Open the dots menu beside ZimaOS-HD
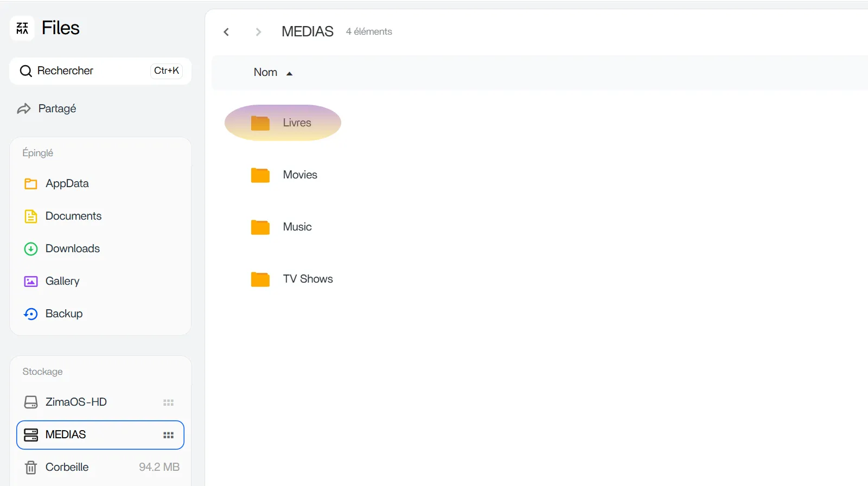Screen dimensions: 868x486 168,402
